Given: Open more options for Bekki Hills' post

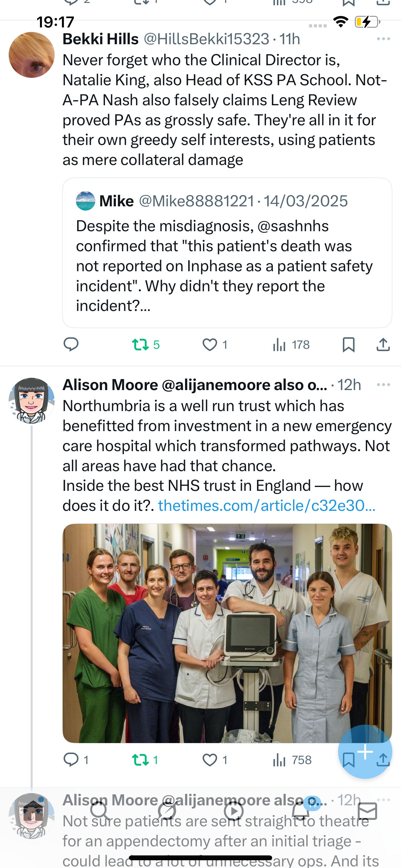Looking at the screenshot, I should [x=384, y=39].
